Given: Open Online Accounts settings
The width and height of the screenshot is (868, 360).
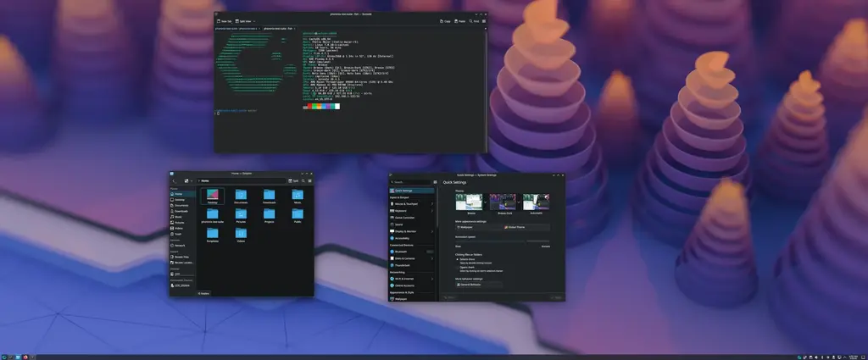Looking at the screenshot, I should (412, 285).
